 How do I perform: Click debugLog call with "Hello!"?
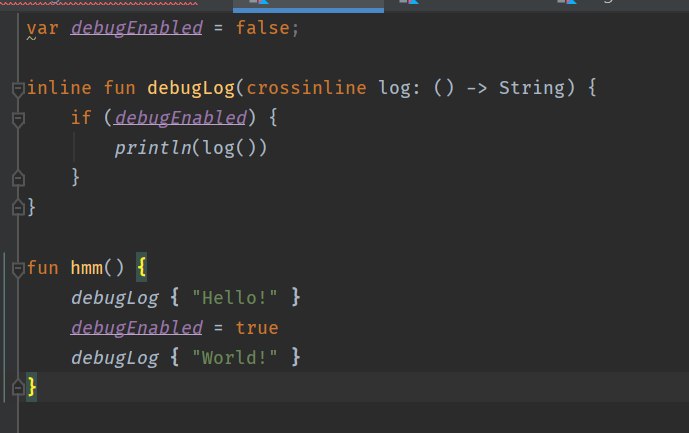coord(115,298)
